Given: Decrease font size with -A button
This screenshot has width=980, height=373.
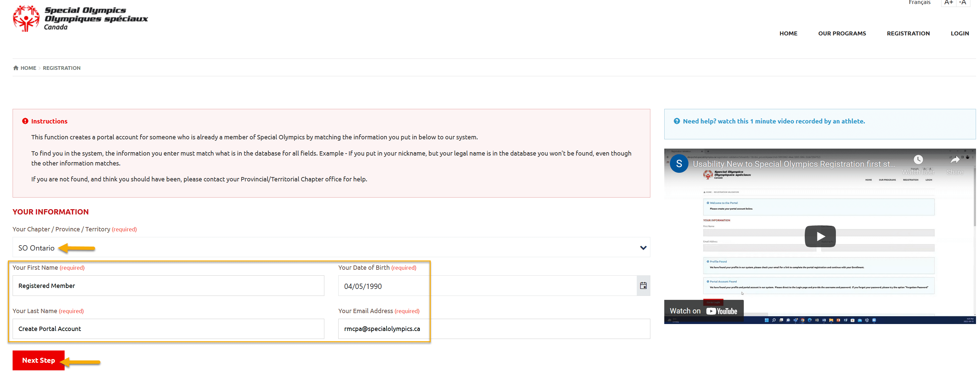Looking at the screenshot, I should 962,3.
